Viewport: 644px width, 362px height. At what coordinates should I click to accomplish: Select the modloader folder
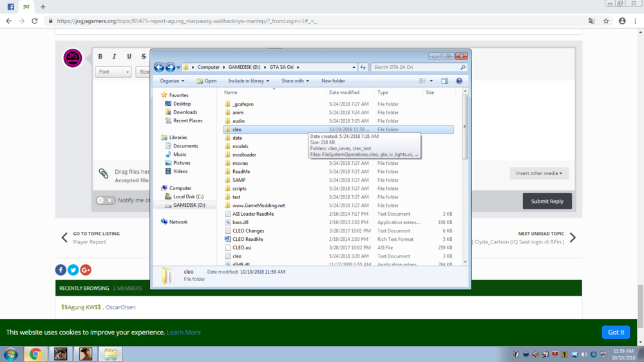coord(244,155)
